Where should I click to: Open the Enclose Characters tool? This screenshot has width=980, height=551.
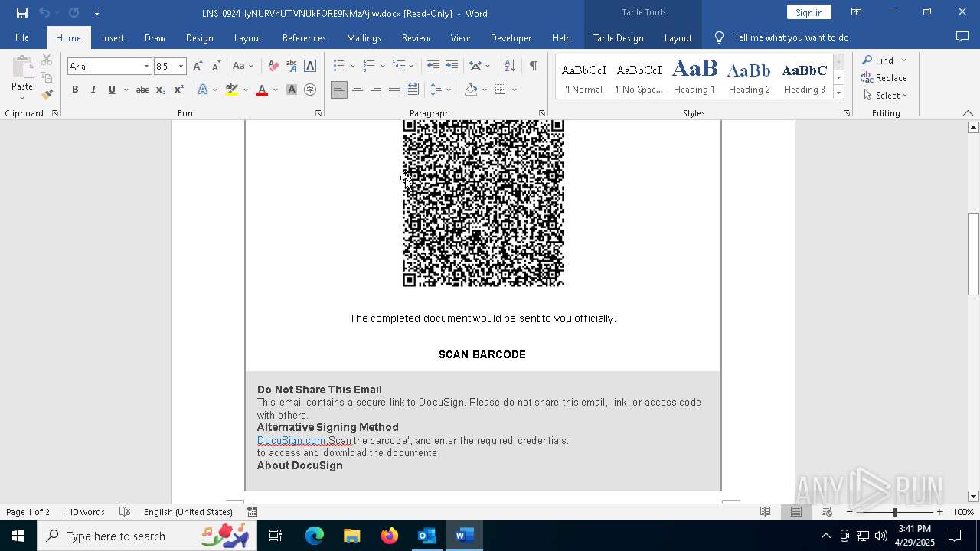tap(310, 90)
